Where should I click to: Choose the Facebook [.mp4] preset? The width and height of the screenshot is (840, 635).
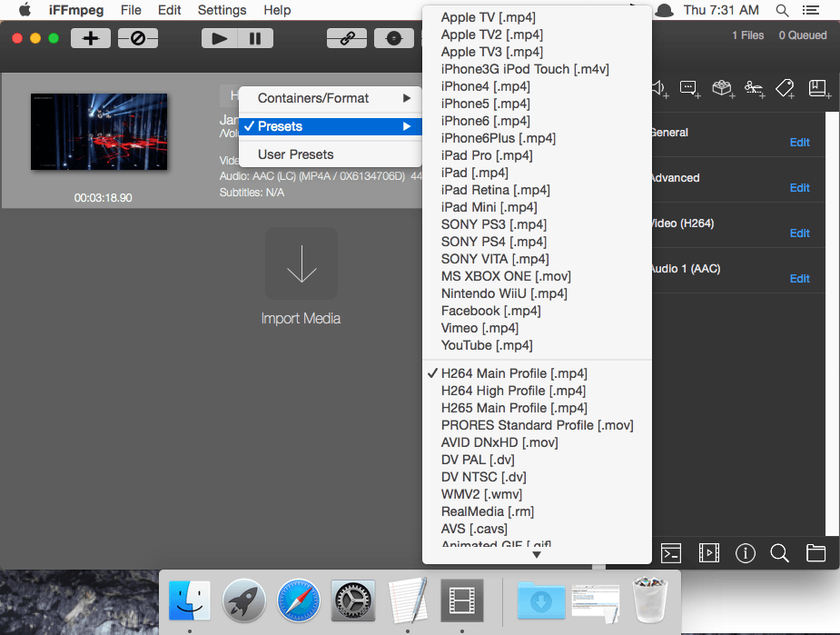pyautogui.click(x=537, y=311)
